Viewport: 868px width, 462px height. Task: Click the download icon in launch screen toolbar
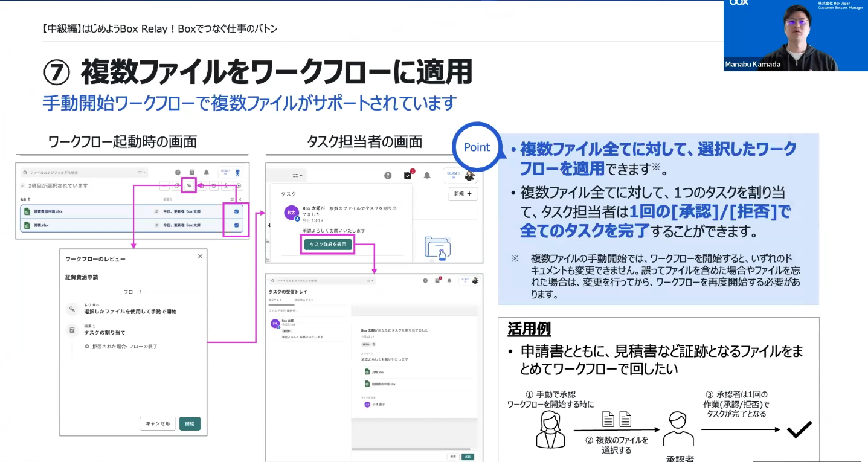click(226, 185)
